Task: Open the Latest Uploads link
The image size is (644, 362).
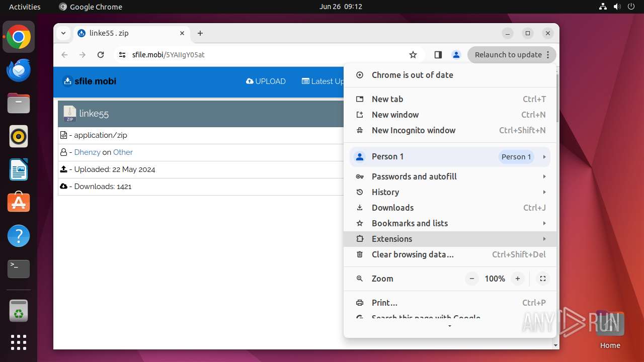Action: coord(323,81)
